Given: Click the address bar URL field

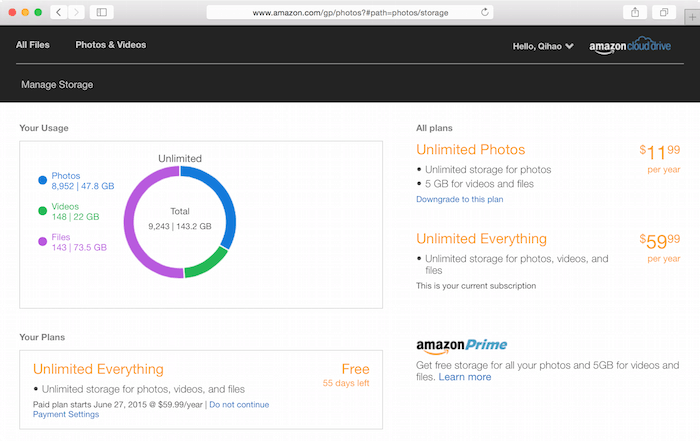Looking at the screenshot, I should tap(350, 12).
